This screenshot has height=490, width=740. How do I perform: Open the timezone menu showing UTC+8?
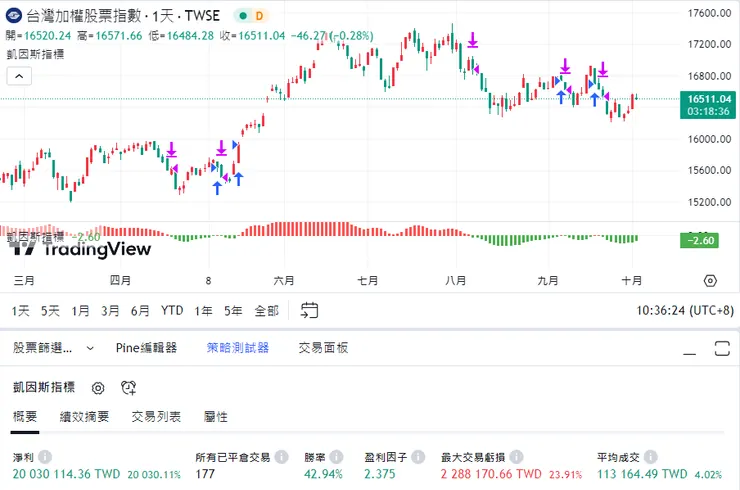(685, 311)
